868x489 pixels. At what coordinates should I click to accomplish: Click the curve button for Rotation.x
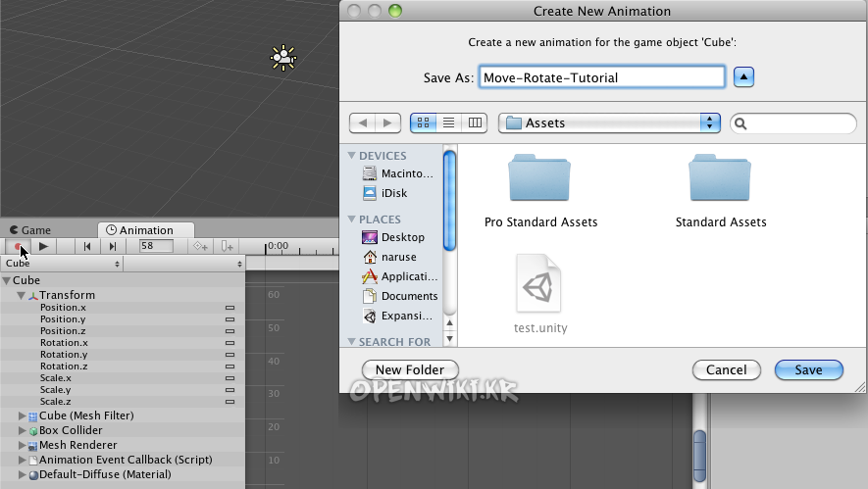pos(230,343)
